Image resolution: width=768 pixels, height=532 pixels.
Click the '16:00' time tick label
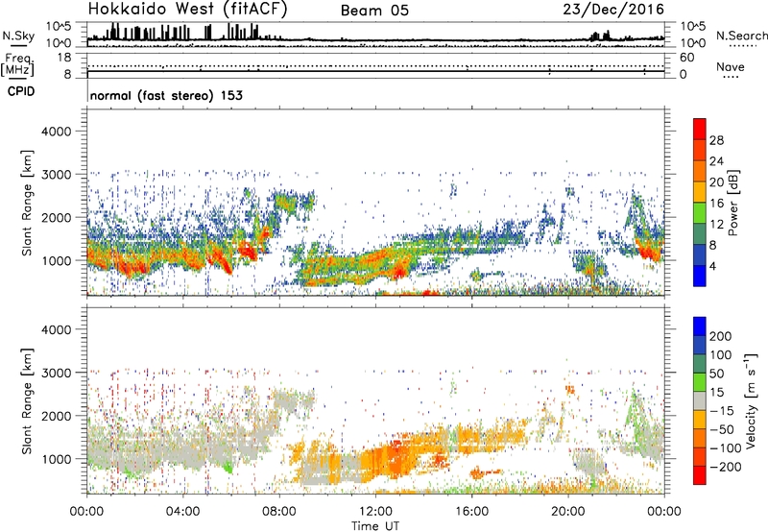pyautogui.click(x=471, y=512)
